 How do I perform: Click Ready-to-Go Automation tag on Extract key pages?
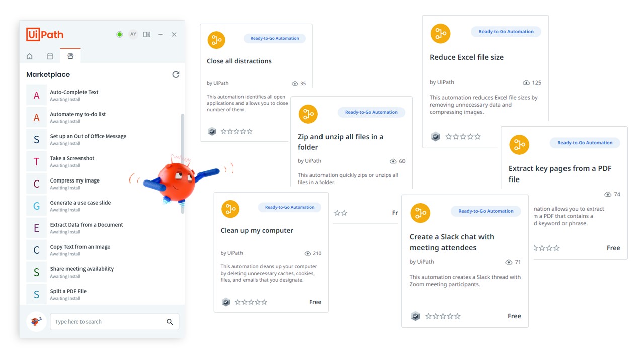[585, 143]
